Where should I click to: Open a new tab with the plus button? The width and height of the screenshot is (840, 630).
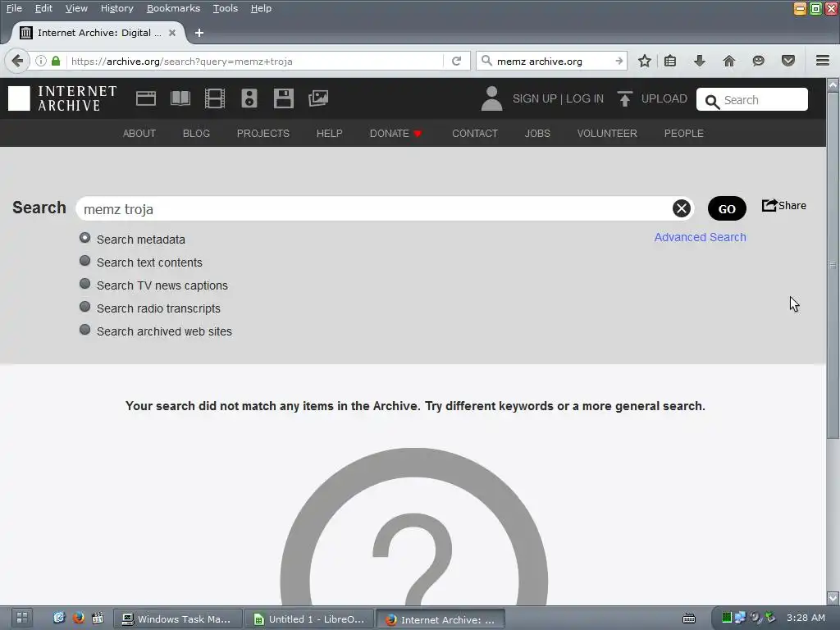pyautogui.click(x=199, y=33)
